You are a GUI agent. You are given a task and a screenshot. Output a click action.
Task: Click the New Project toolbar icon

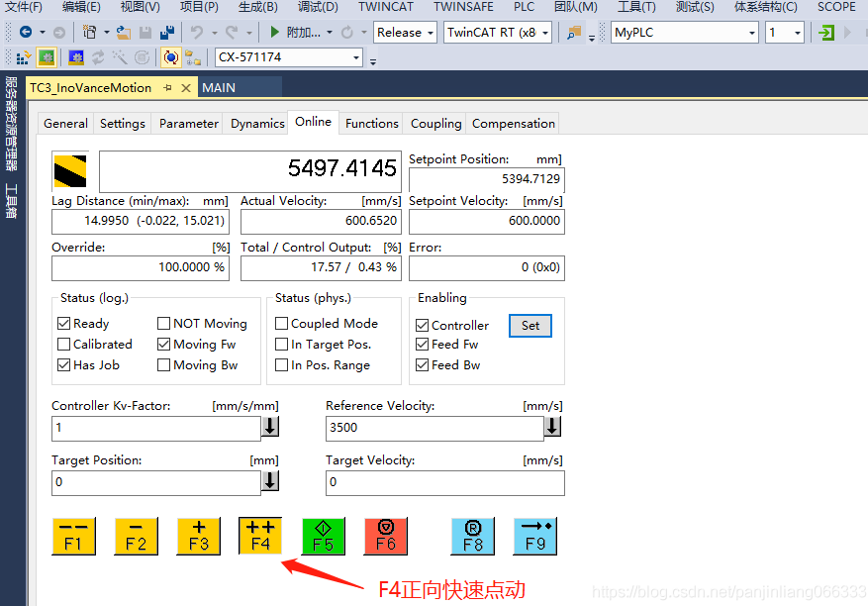(89, 32)
